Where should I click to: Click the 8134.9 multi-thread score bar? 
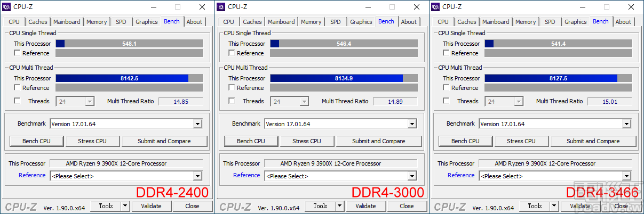click(344, 78)
